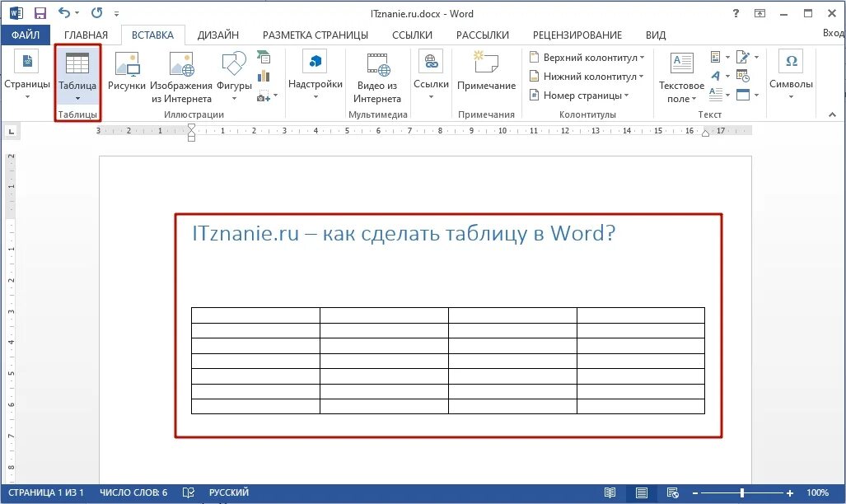Screen dimensions: 846x504
Task: Undo the last action
Action: pos(64,12)
